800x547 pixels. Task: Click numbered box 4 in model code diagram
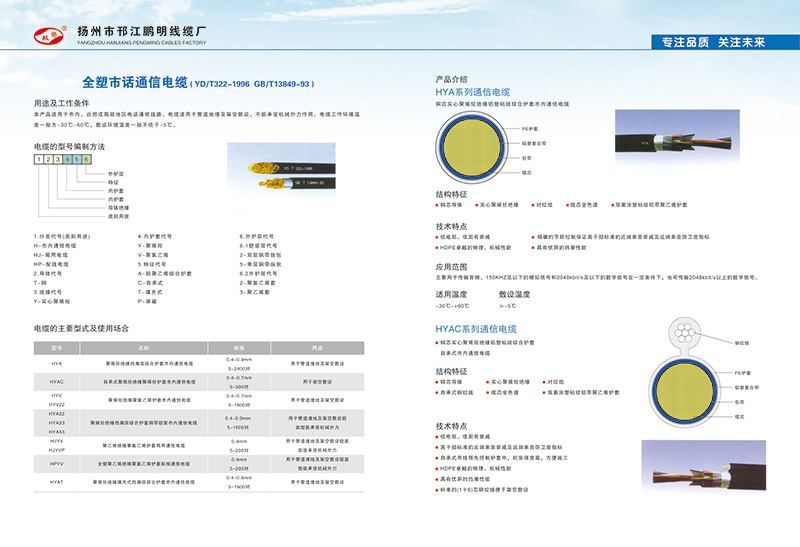[67, 160]
